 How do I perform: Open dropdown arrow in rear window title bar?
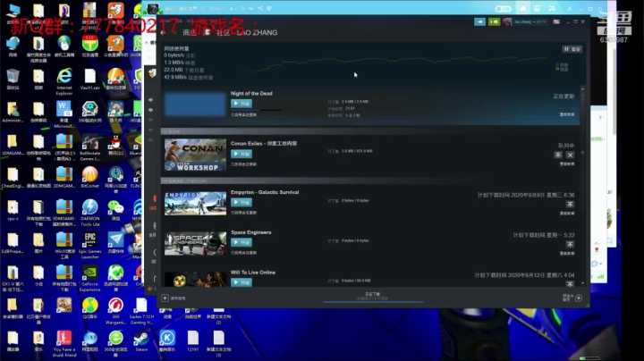(251, 8)
